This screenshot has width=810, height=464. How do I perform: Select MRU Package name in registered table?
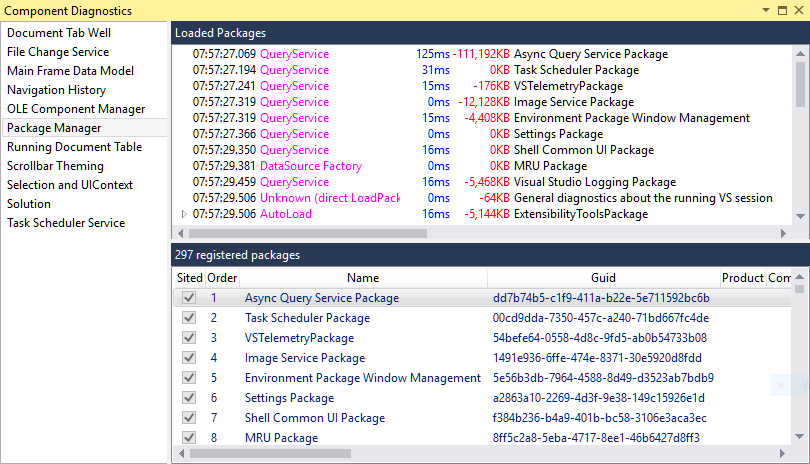pos(282,438)
